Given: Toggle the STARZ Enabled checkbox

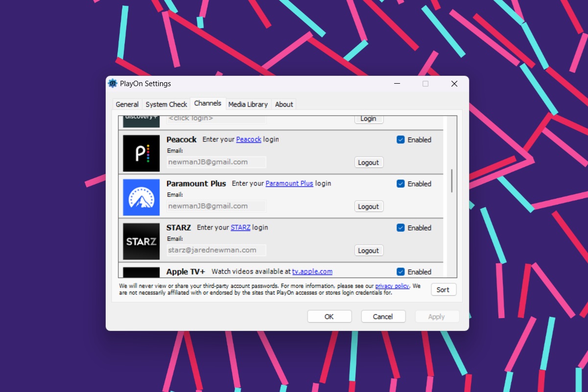Looking at the screenshot, I should (400, 228).
